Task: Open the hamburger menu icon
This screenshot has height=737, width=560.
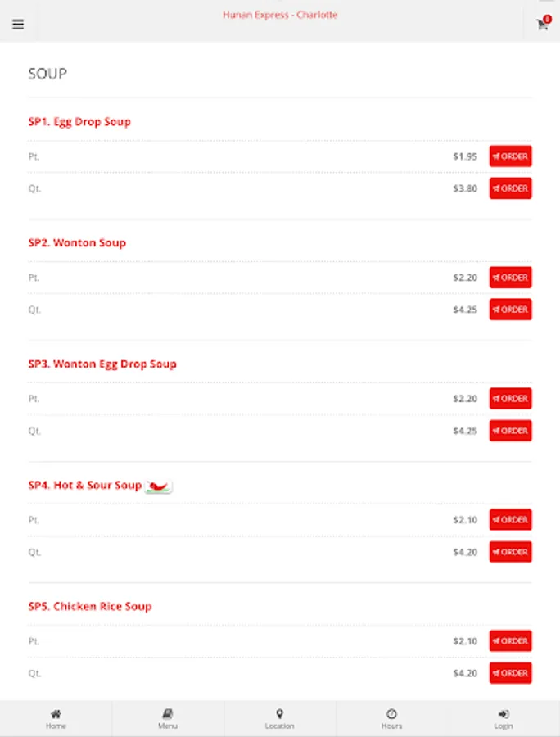Action: pos(18,25)
